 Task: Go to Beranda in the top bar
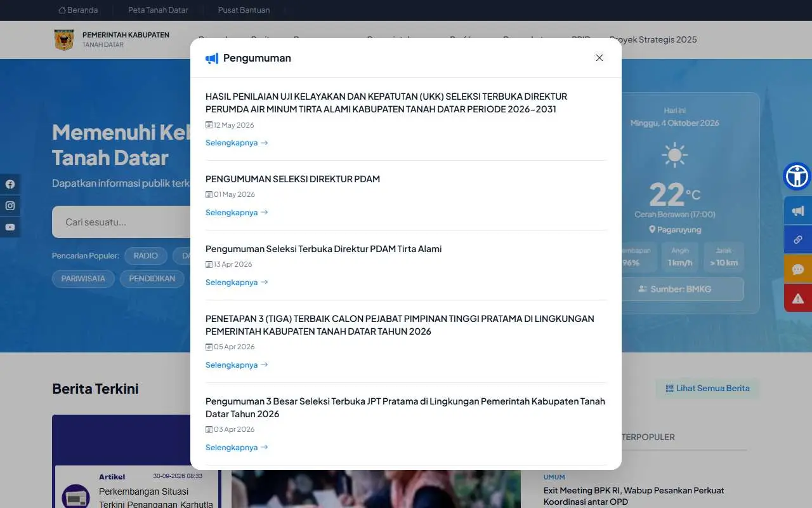(78, 10)
